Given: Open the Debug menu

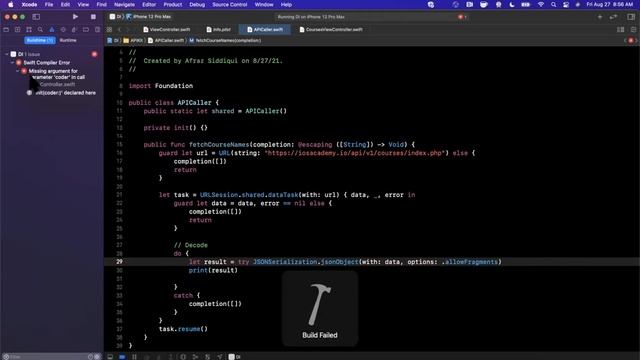Looking at the screenshot, I should (x=197, y=4).
